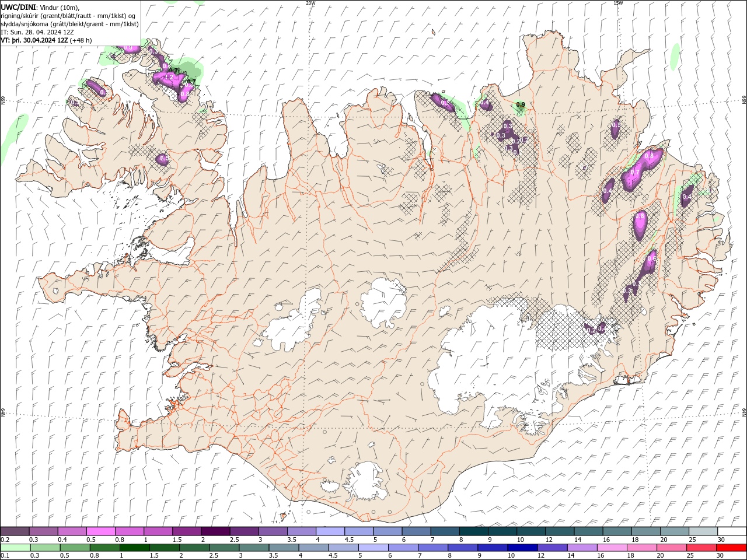Click the pink 18 swatch on rain scale
This screenshot has width=747, height=560.
click(x=641, y=548)
